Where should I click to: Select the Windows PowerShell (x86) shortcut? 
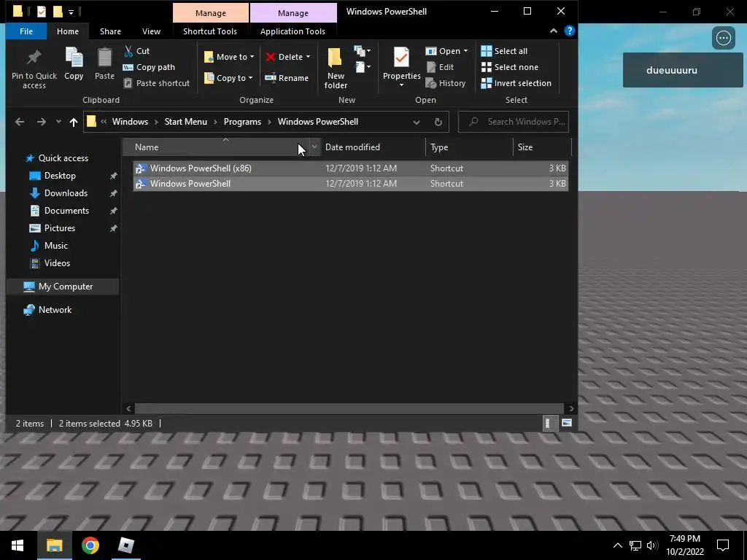pos(350,168)
